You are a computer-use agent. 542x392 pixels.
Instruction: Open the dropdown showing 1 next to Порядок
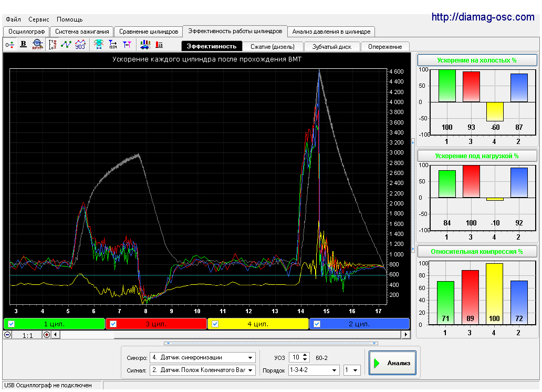[352, 370]
